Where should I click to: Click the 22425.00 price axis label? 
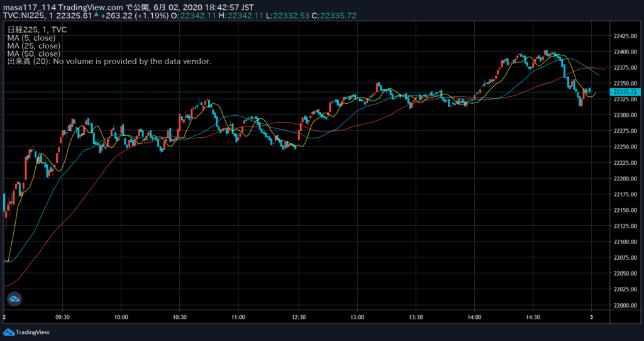click(625, 36)
